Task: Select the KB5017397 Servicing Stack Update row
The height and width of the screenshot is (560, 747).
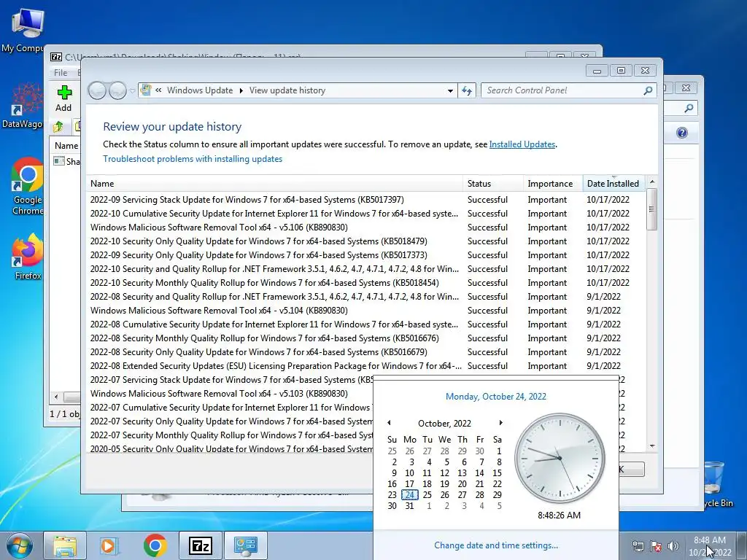Action: pyautogui.click(x=366, y=200)
